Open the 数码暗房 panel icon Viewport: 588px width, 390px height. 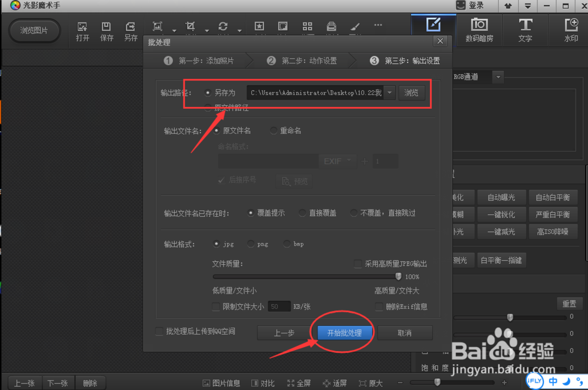tap(480, 29)
